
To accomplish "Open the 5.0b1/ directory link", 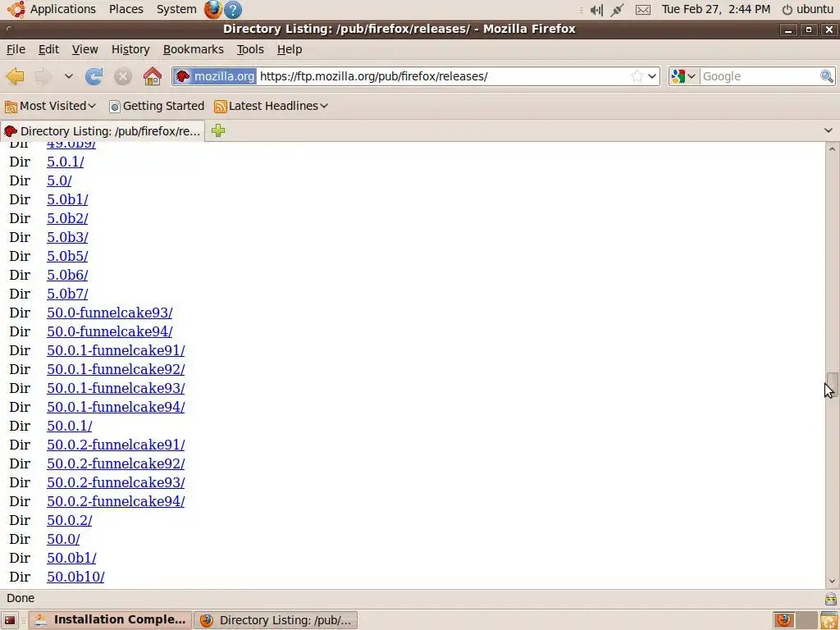I will tap(67, 199).
